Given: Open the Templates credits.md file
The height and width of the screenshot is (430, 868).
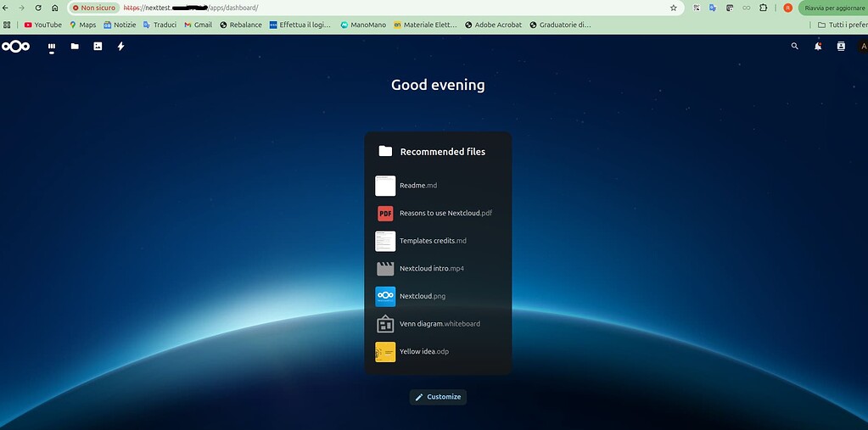Looking at the screenshot, I should click(433, 241).
